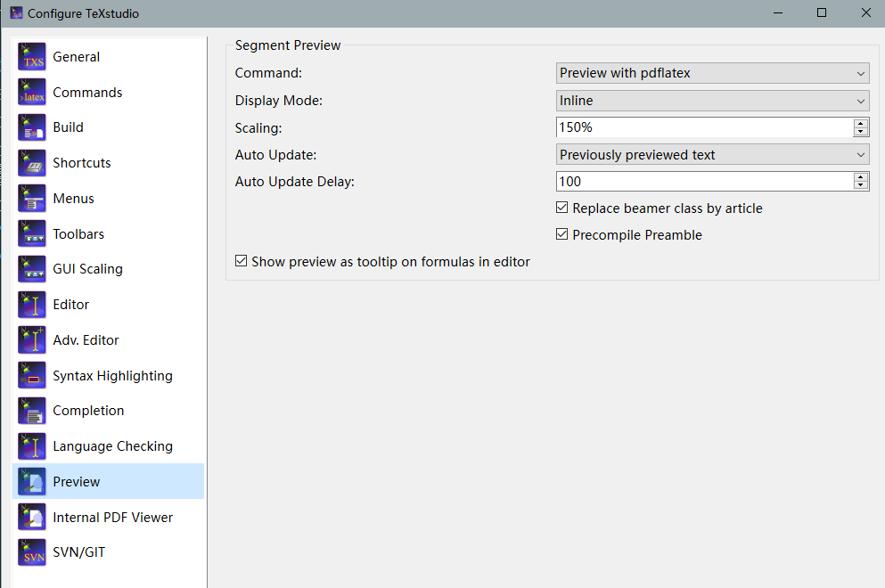Screen dimensions: 885x588
Task: Toggle Show preview as tooltip on formulas
Action: pyautogui.click(x=242, y=262)
